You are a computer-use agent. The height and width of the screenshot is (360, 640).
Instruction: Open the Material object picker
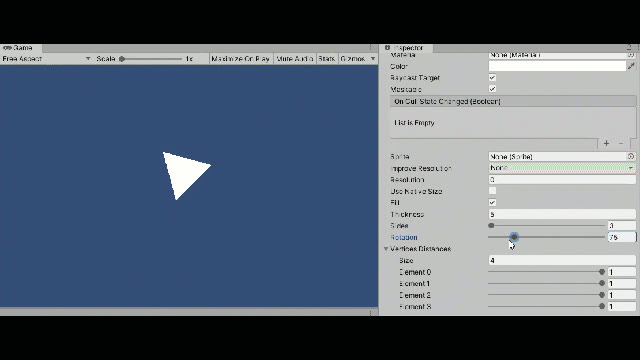[x=631, y=55]
